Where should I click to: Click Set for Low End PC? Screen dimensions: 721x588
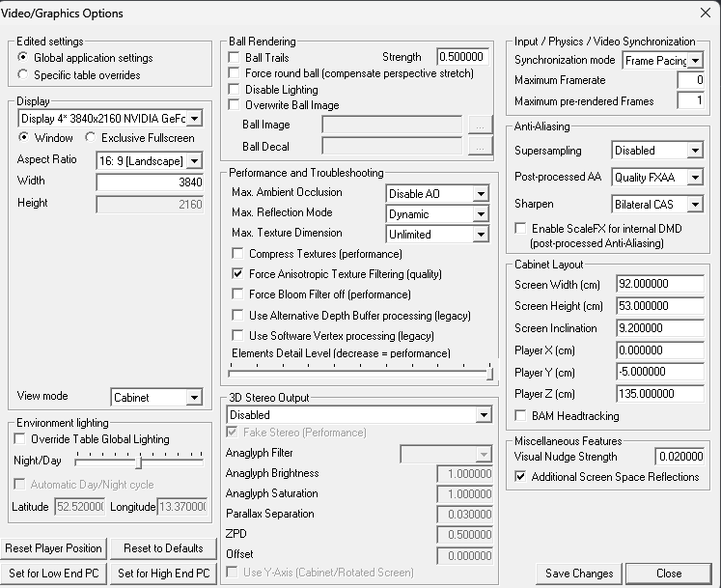pos(53,574)
